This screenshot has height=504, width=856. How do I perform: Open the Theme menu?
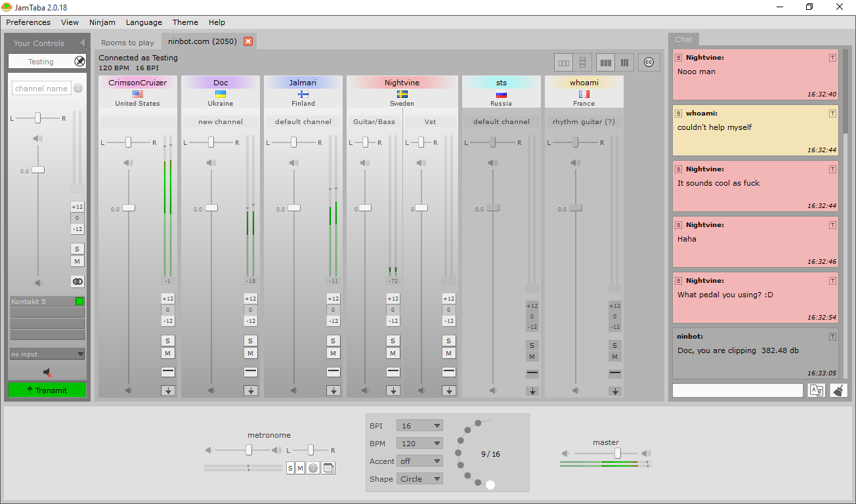tap(185, 22)
